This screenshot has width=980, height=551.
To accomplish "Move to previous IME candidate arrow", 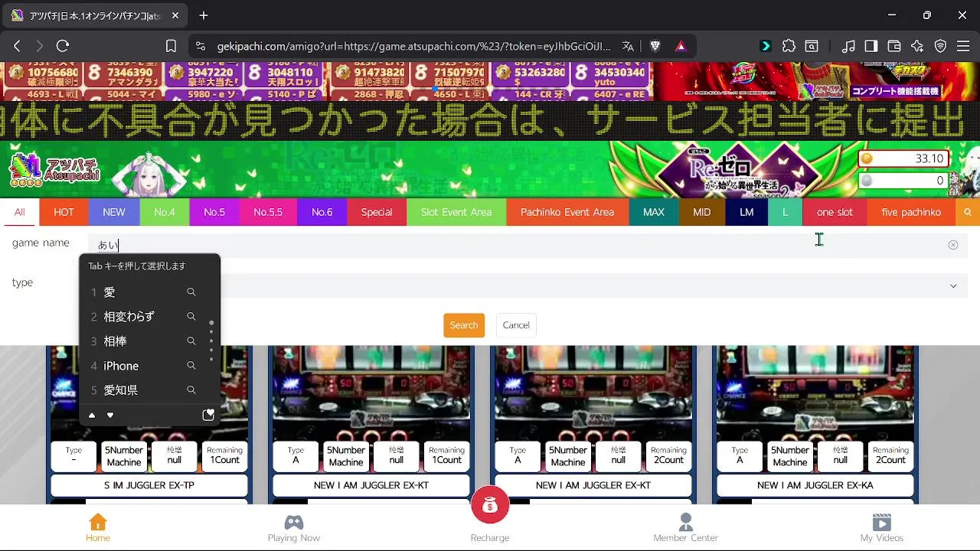I will coord(92,416).
